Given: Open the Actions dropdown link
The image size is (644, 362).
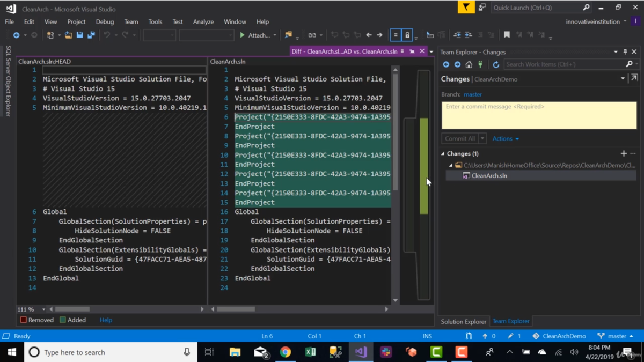Looking at the screenshot, I should [506, 138].
